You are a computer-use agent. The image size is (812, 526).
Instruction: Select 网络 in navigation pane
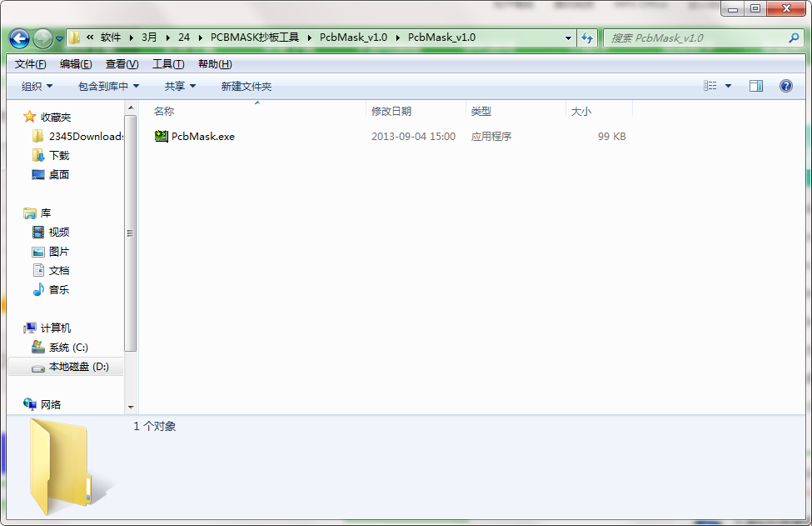point(42,405)
